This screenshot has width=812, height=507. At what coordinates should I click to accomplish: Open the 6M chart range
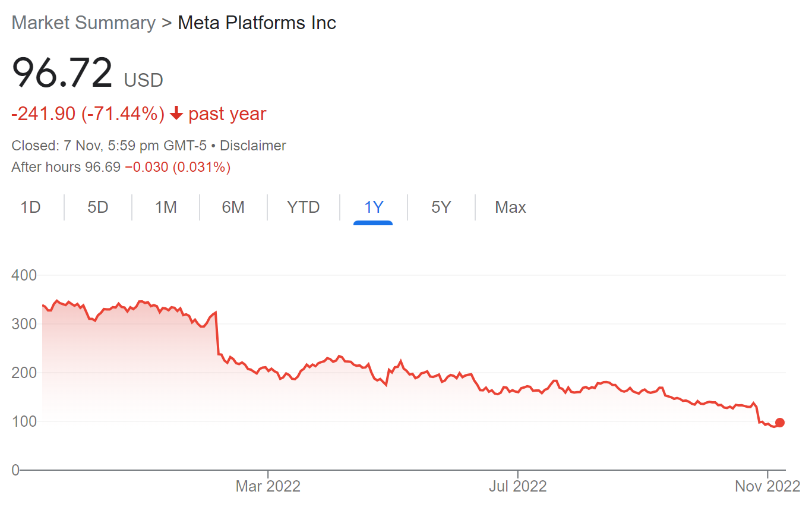(233, 207)
